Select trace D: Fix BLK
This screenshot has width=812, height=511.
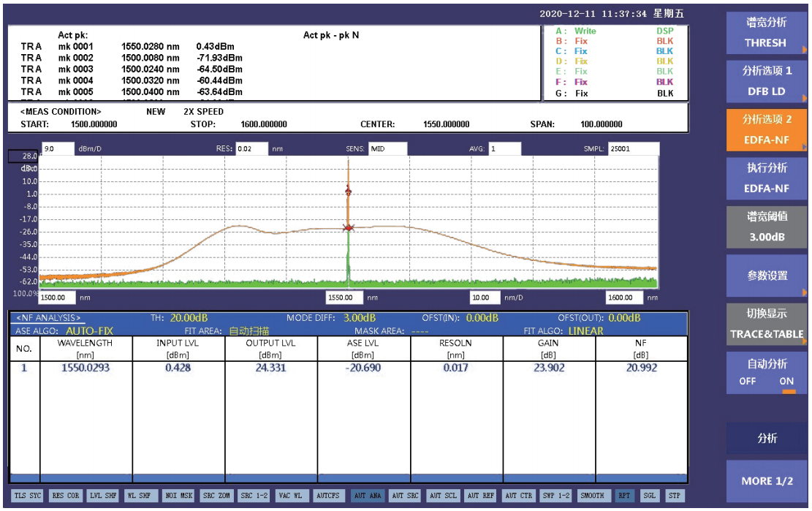point(615,61)
